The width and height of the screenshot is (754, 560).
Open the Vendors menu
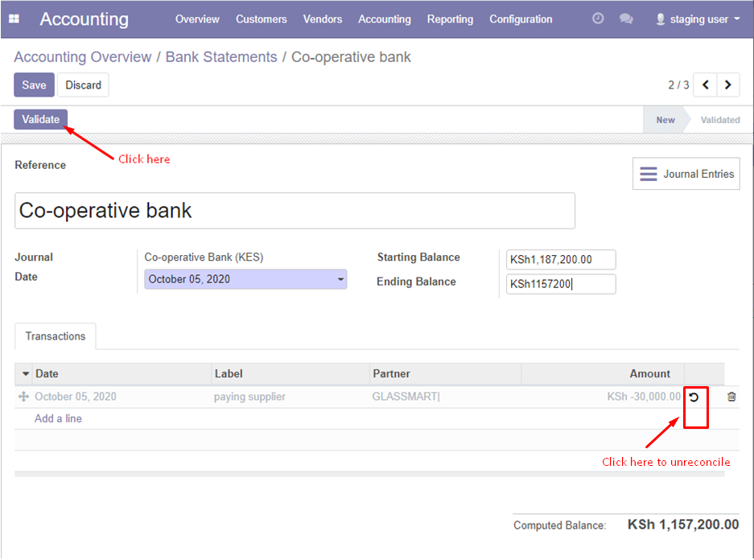322,19
